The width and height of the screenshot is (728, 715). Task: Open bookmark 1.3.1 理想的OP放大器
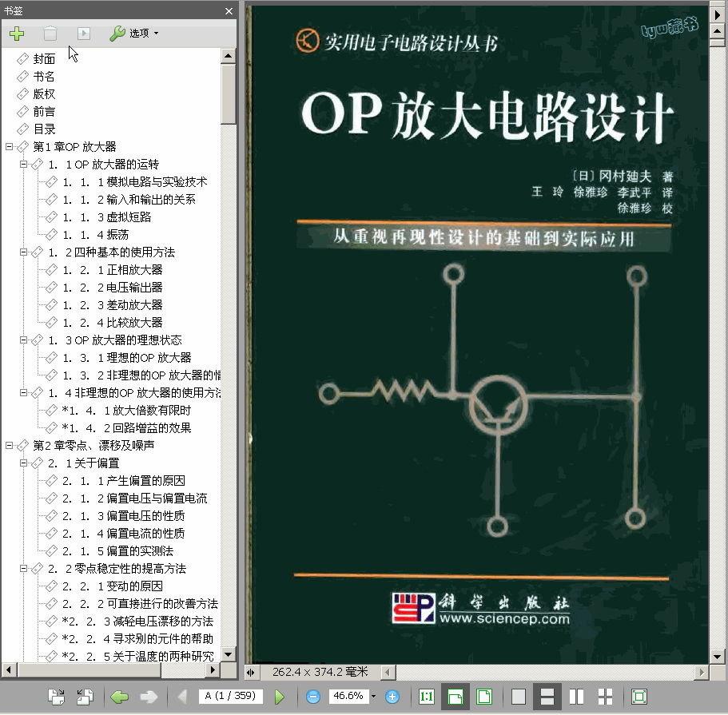point(127,358)
